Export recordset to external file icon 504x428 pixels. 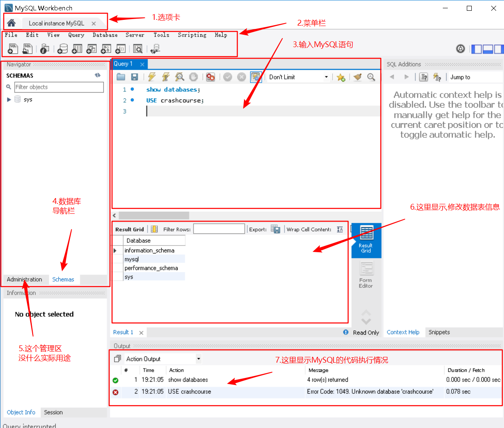pyautogui.click(x=275, y=229)
